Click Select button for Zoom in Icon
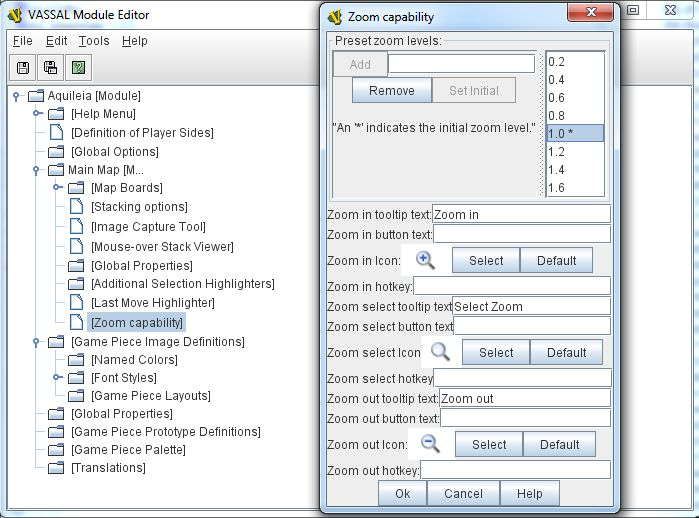The width and height of the screenshot is (699, 518). point(486,260)
